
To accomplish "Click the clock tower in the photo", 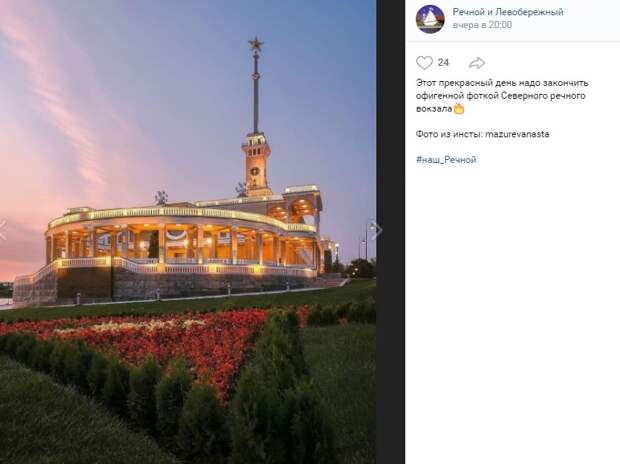I will (256, 164).
